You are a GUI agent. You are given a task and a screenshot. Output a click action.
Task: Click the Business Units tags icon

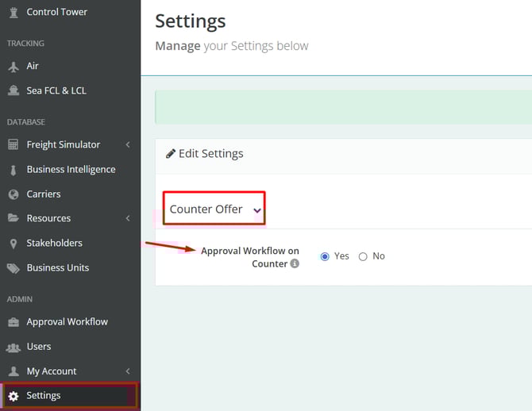click(13, 267)
